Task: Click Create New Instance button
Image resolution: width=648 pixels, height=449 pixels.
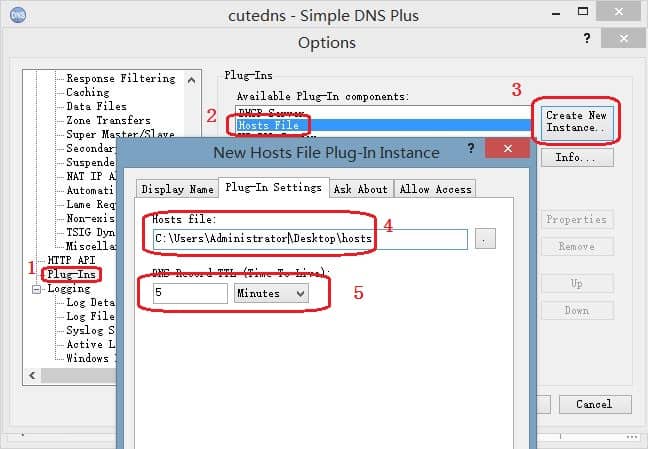Action: 577,122
